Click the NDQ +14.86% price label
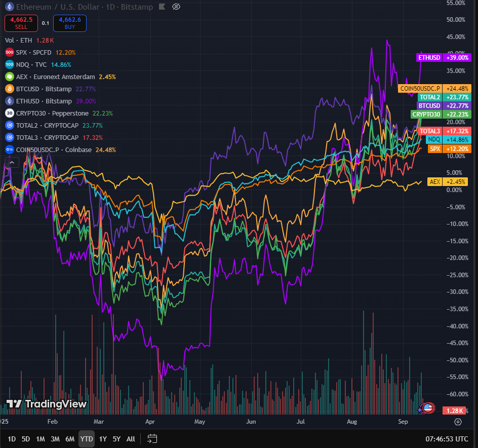 pyautogui.click(x=449, y=139)
